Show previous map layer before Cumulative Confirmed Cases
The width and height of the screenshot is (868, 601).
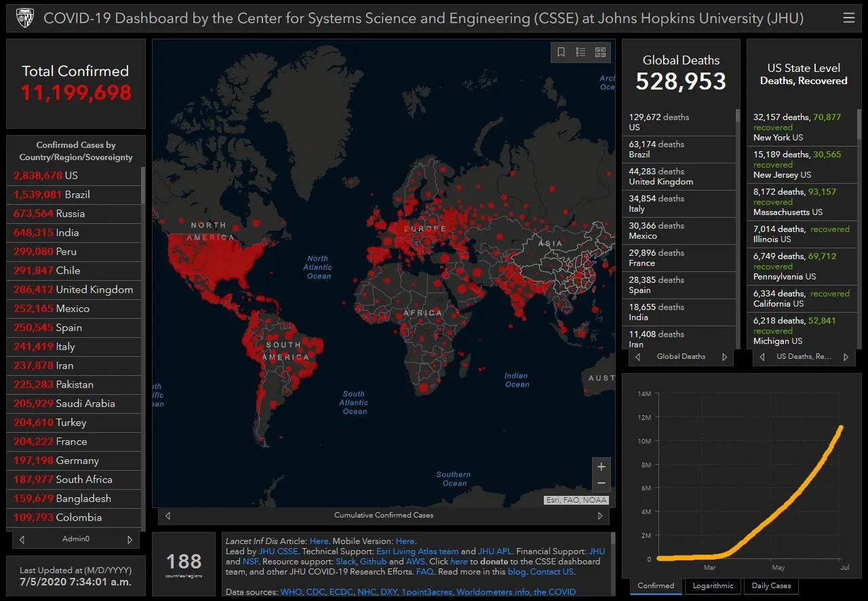click(x=168, y=516)
